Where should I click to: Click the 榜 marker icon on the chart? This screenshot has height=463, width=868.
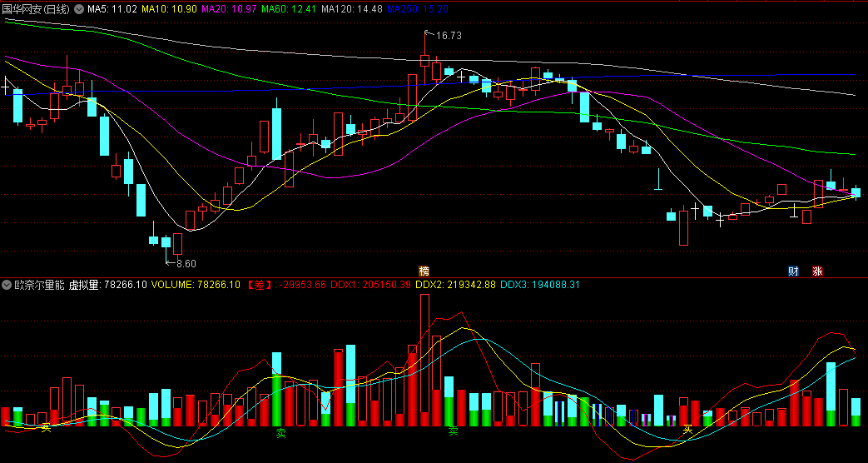pyautogui.click(x=424, y=271)
